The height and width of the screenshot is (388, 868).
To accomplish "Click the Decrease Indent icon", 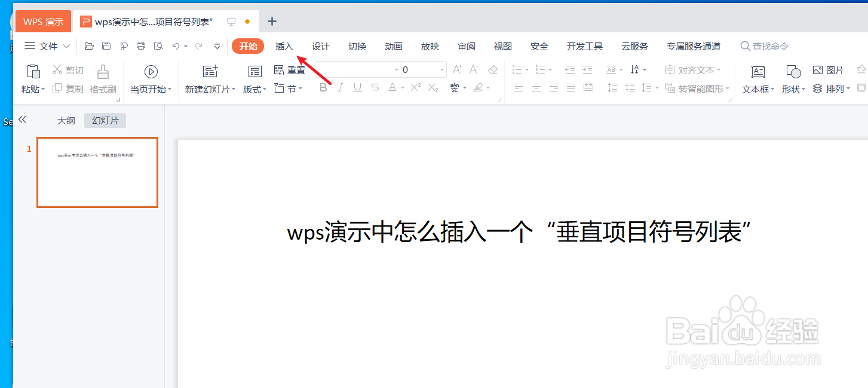I will click(570, 69).
